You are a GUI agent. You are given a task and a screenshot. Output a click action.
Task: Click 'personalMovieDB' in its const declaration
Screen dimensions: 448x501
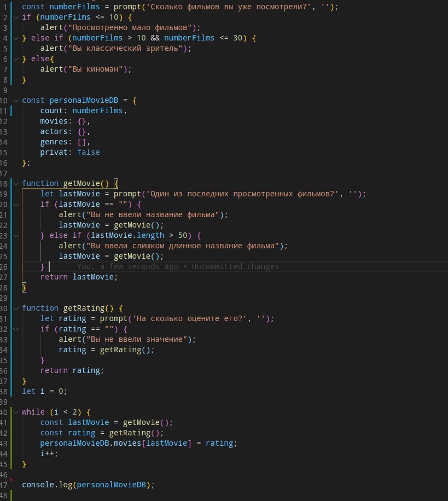(84, 100)
